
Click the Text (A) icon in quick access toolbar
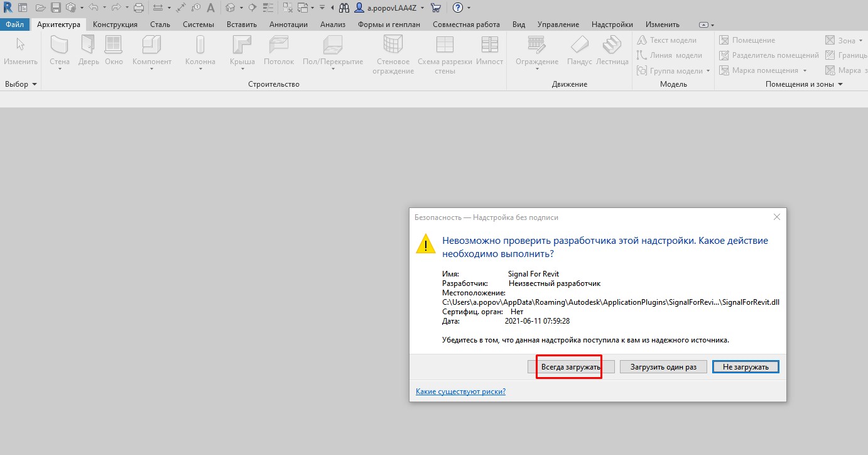pos(210,8)
